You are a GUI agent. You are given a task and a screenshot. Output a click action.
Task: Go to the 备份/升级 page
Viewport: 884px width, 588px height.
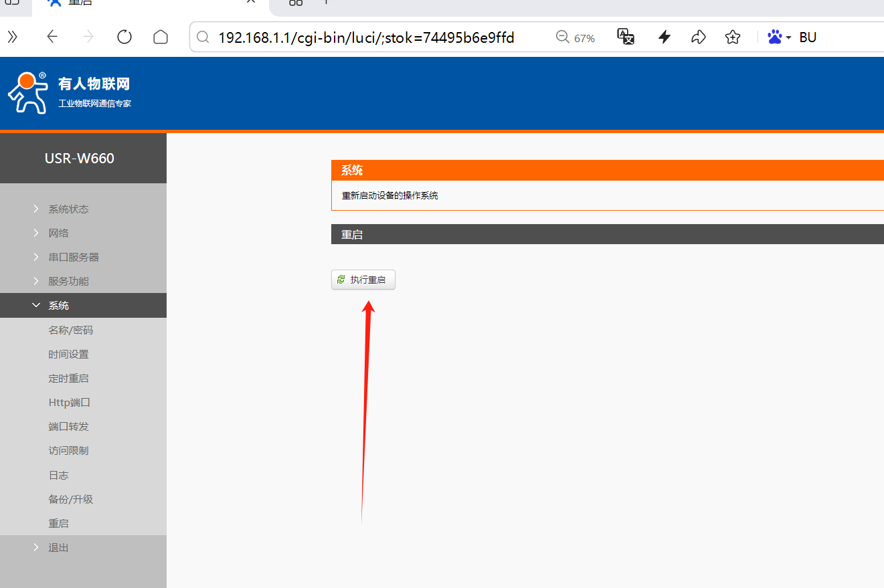[x=70, y=499]
